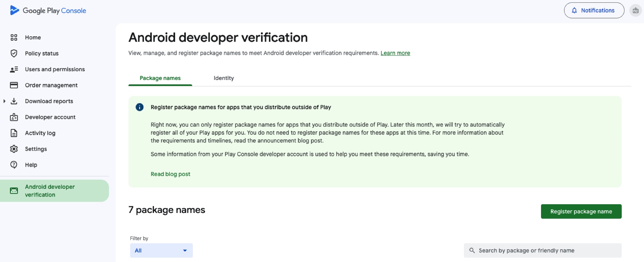
Task: Click the Policy status shield icon
Action: pyautogui.click(x=14, y=53)
